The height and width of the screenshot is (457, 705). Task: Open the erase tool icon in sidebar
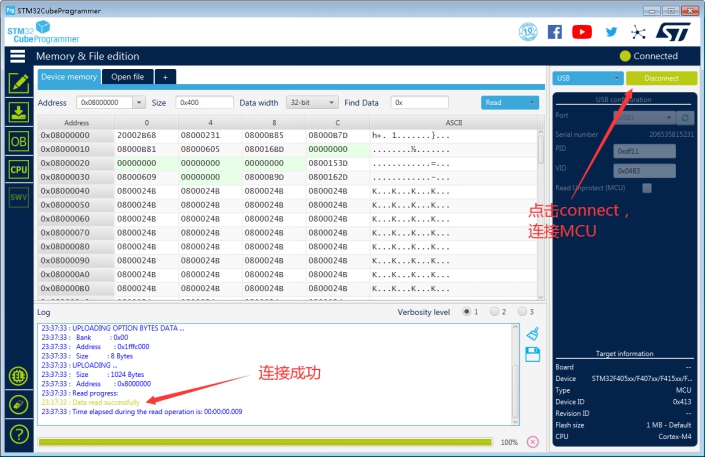pos(18,404)
